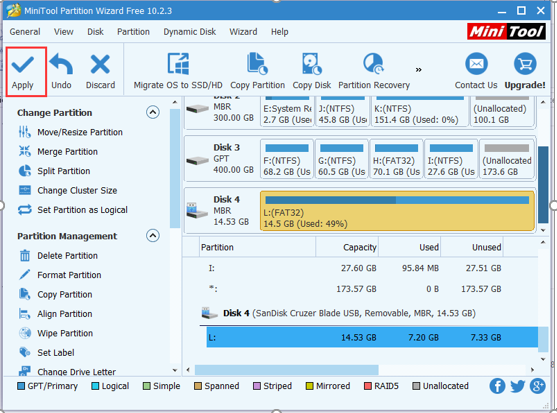Open MiniTool Twitter page icon

tap(518, 386)
